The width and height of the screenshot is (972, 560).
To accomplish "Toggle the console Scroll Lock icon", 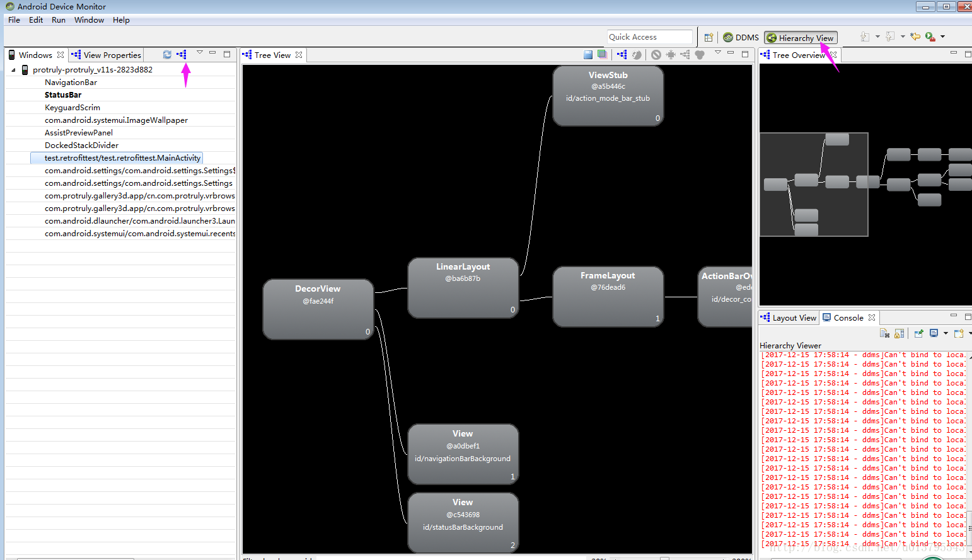I will click(899, 333).
